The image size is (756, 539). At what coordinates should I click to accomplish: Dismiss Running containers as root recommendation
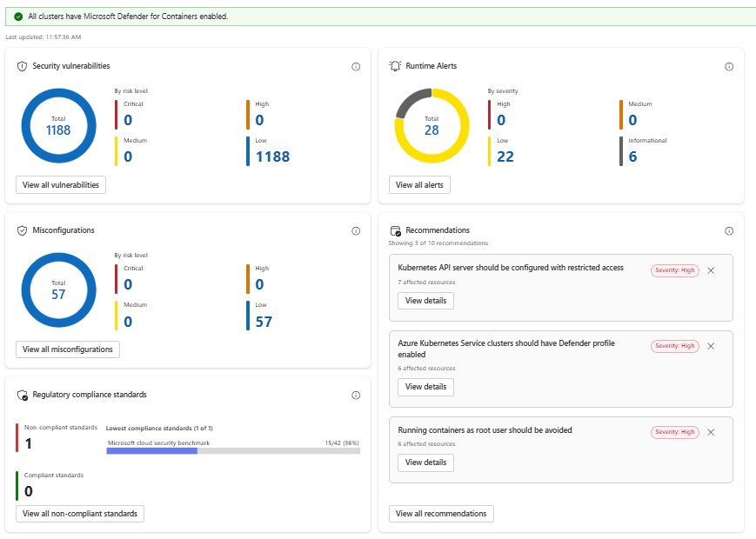(x=711, y=432)
